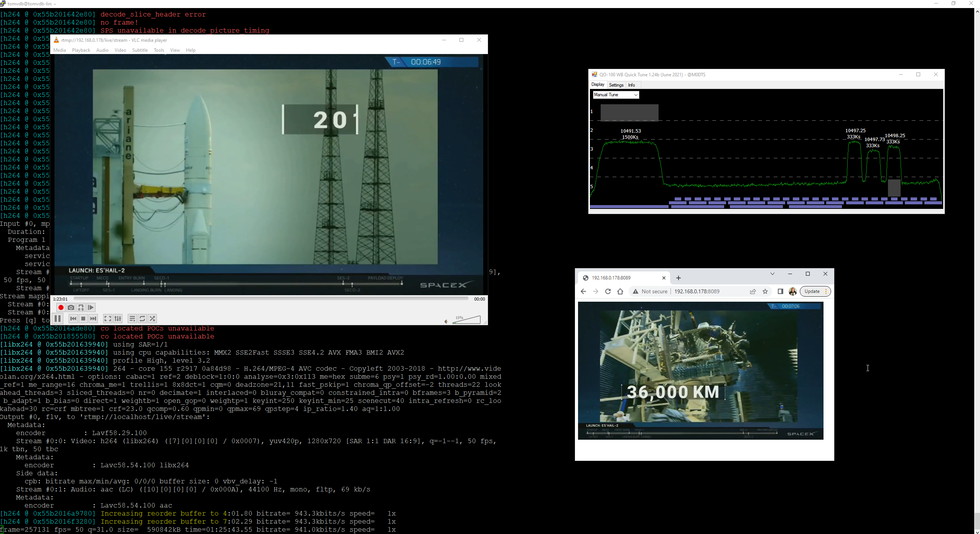Image resolution: width=980 pixels, height=534 pixels.
Task: Click the VLC cone title bar icon
Action: coord(56,40)
